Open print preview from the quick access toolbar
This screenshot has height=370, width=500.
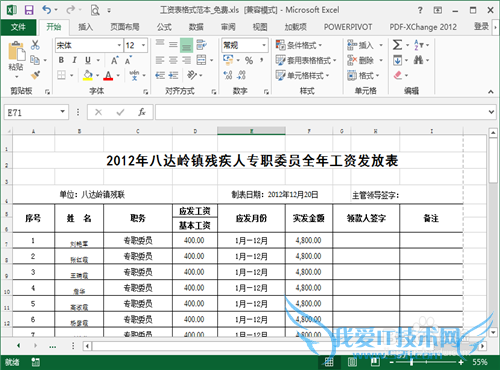(95, 11)
